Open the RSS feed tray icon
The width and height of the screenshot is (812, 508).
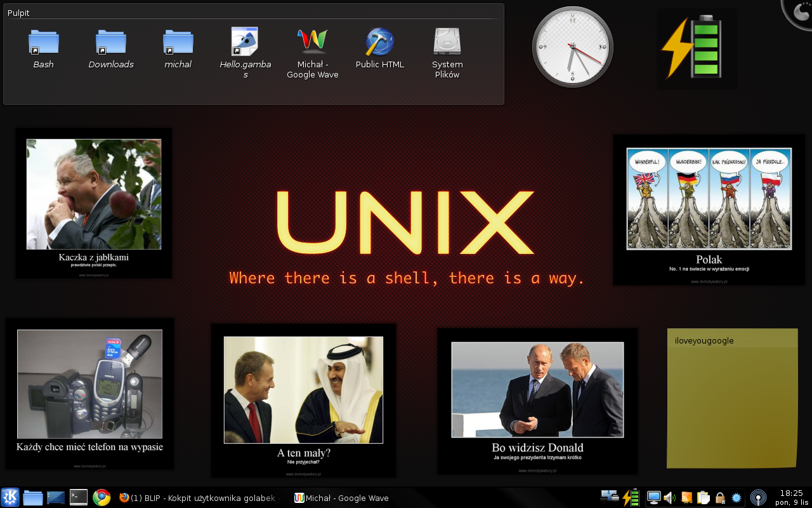(x=687, y=498)
